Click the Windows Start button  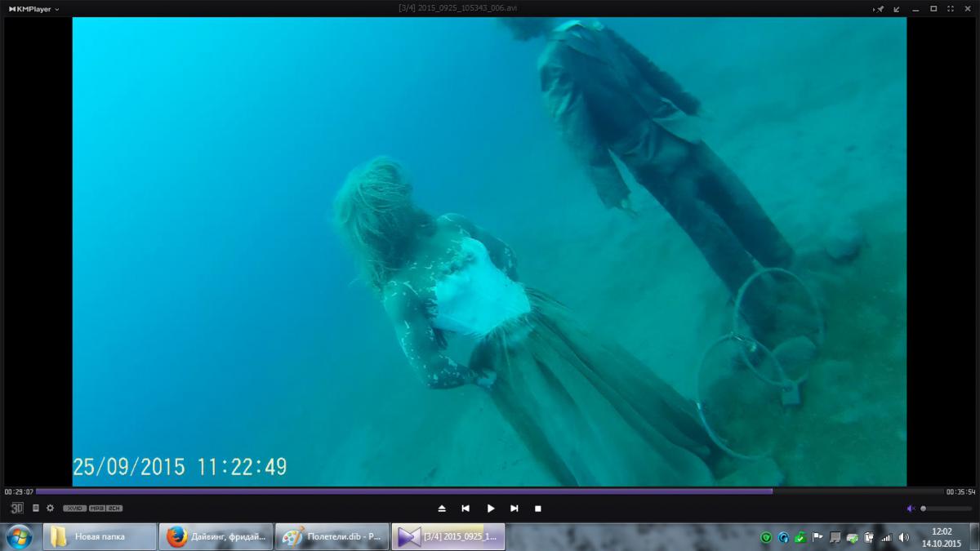(19, 537)
